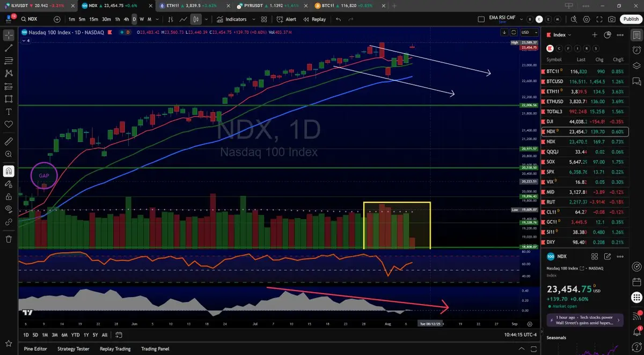
Task: Open the icons and favorites heart tool
Action: 9,124
